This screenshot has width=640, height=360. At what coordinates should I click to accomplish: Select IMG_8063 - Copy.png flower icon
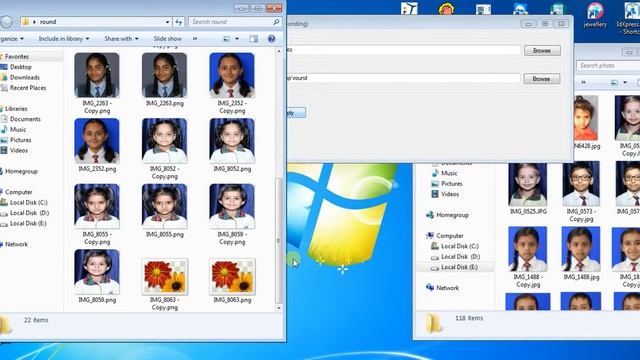tap(164, 276)
